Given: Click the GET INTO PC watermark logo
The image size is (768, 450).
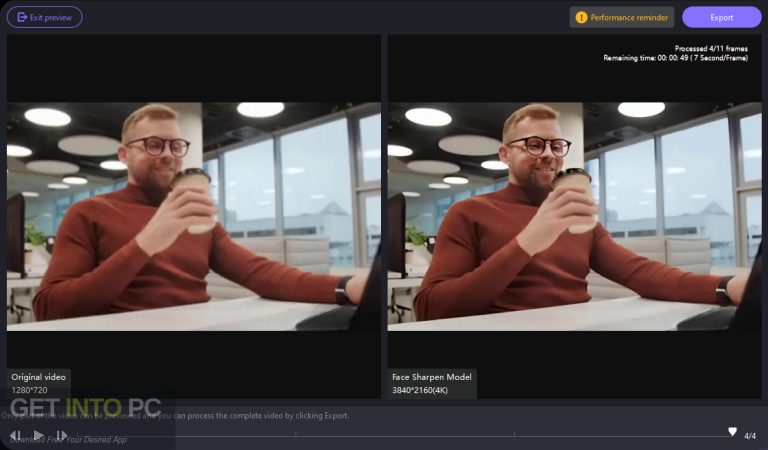Looking at the screenshot, I should tap(85, 407).
